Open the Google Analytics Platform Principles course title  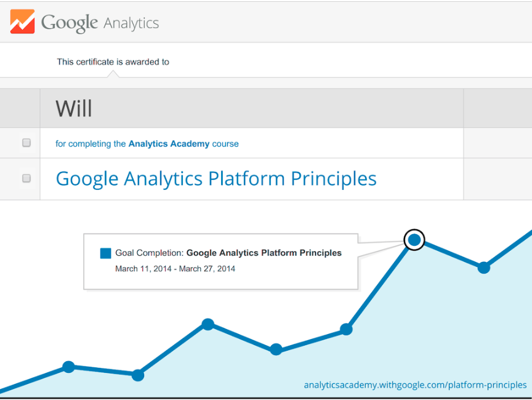point(216,179)
